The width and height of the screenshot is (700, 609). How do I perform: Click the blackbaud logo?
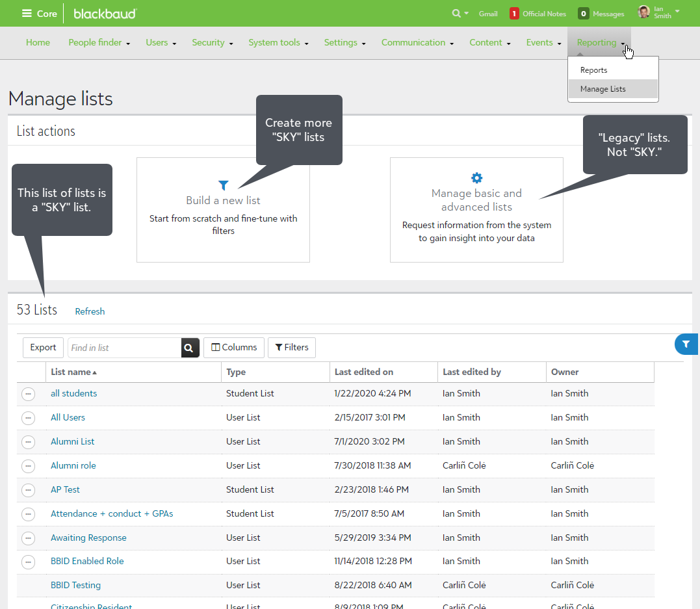tap(105, 14)
